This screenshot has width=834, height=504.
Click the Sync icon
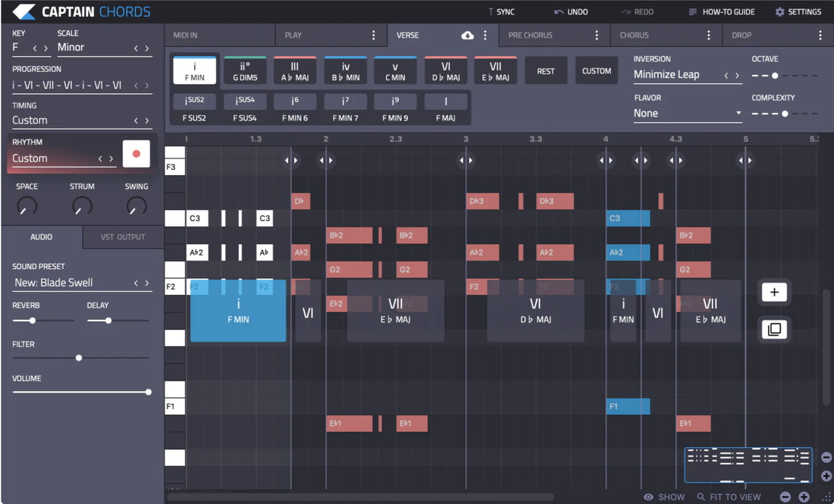(x=491, y=11)
